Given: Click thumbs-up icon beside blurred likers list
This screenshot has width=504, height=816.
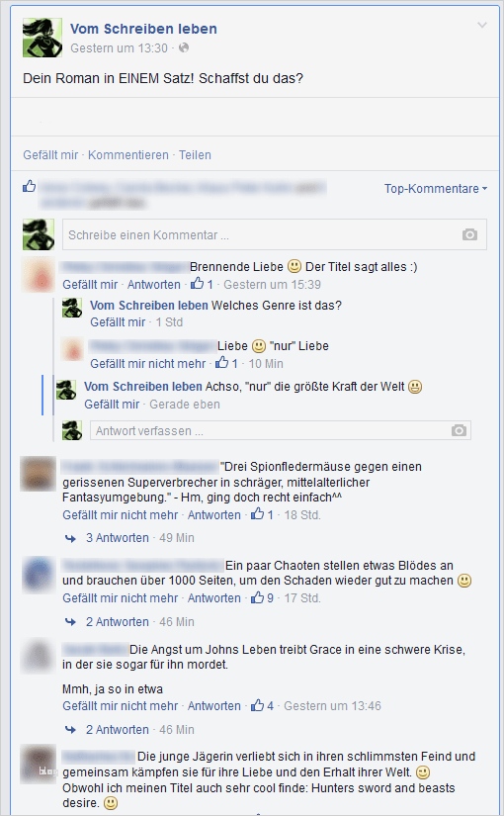Looking at the screenshot, I should (x=29, y=186).
